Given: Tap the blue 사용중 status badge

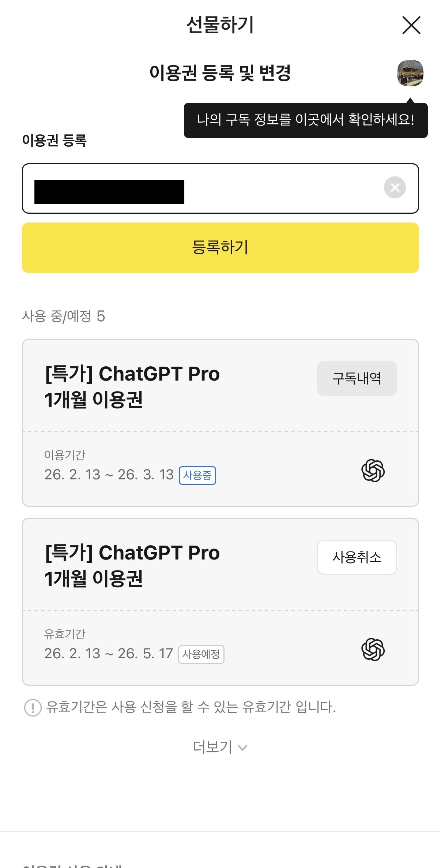Looking at the screenshot, I should coord(197,475).
